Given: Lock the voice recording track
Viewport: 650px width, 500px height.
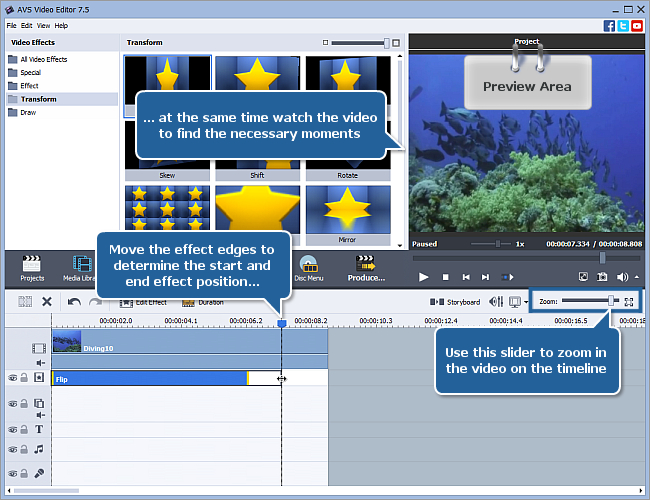Looking at the screenshot, I should point(24,473).
